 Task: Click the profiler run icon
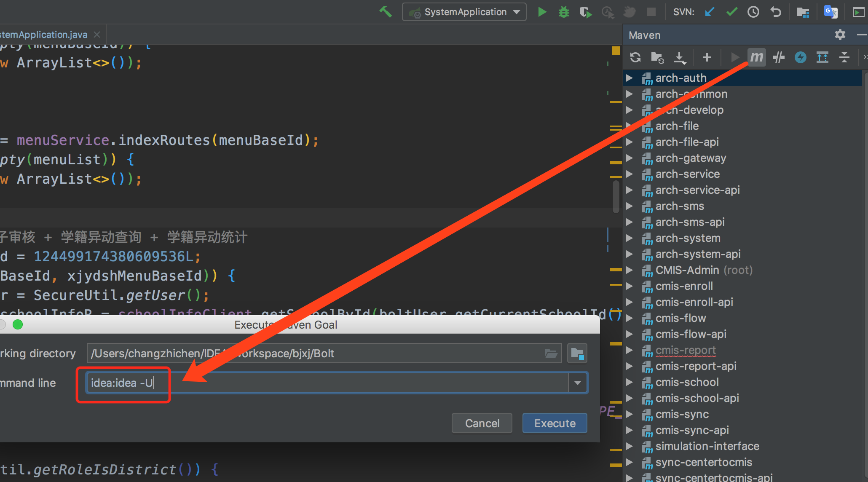(607, 12)
